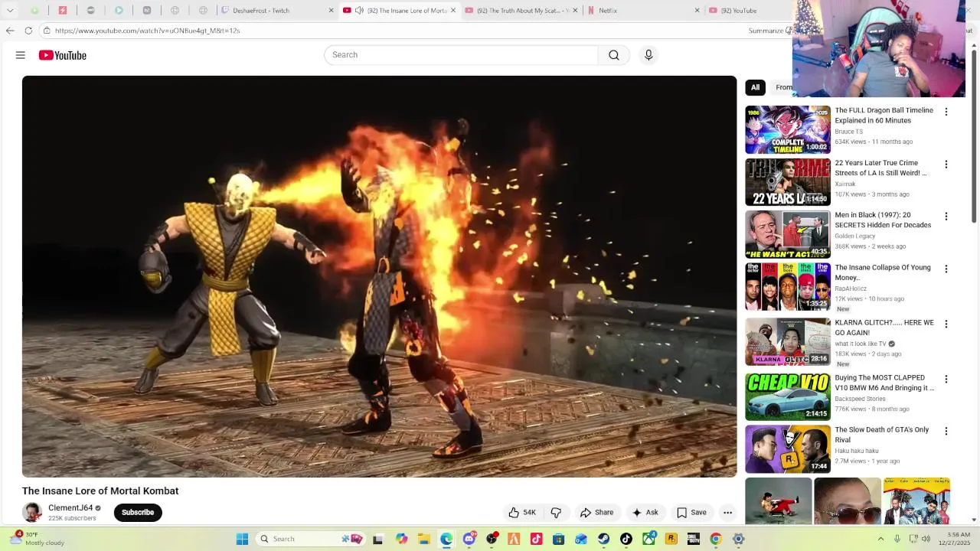Image resolution: width=980 pixels, height=551 pixels.
Task: Open 22 Years Later True Crime thumbnail
Action: 788,182
